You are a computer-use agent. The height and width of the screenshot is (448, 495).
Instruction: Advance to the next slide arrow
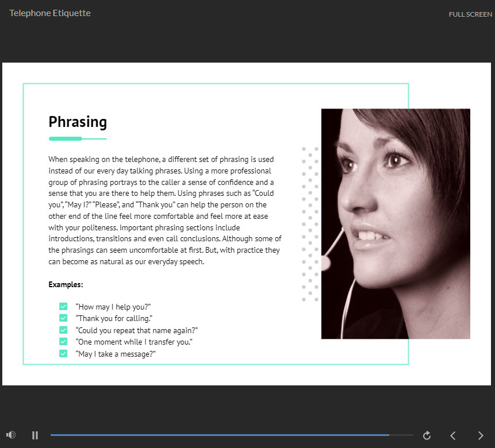click(x=481, y=435)
